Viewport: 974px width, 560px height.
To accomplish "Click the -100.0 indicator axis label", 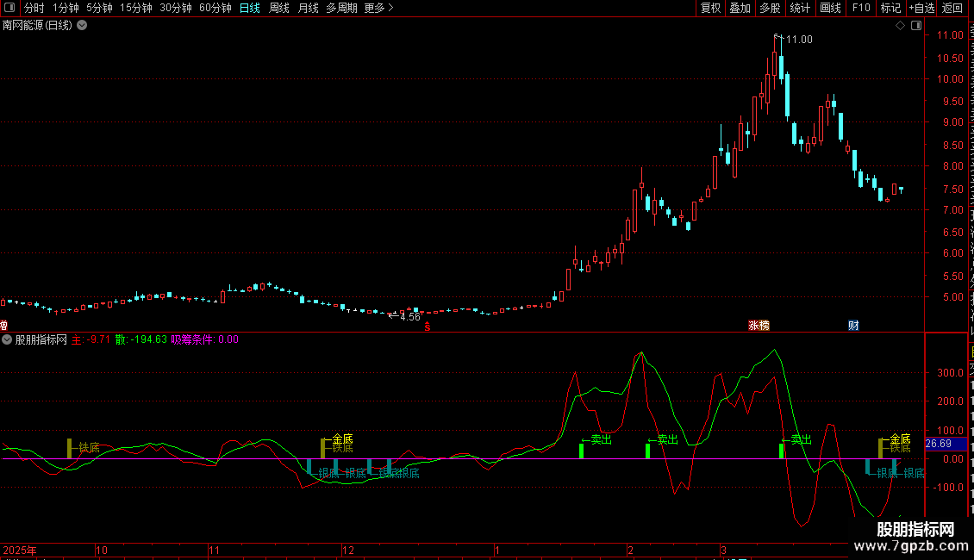I will [948, 488].
